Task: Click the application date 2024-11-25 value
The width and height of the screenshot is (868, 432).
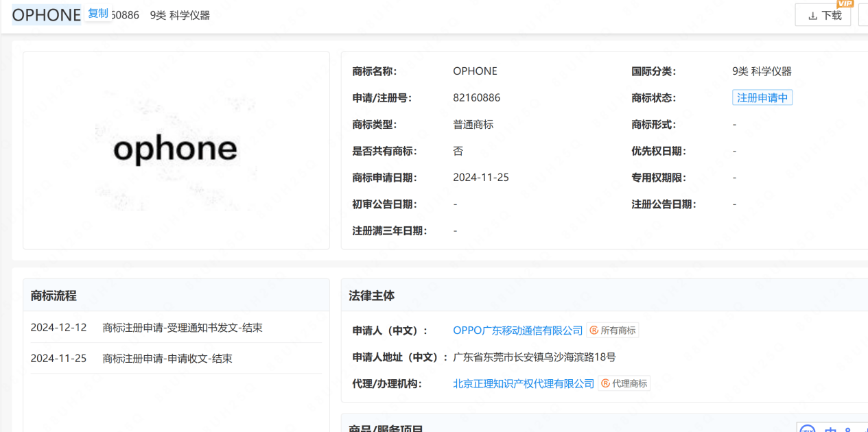Action: point(481,178)
